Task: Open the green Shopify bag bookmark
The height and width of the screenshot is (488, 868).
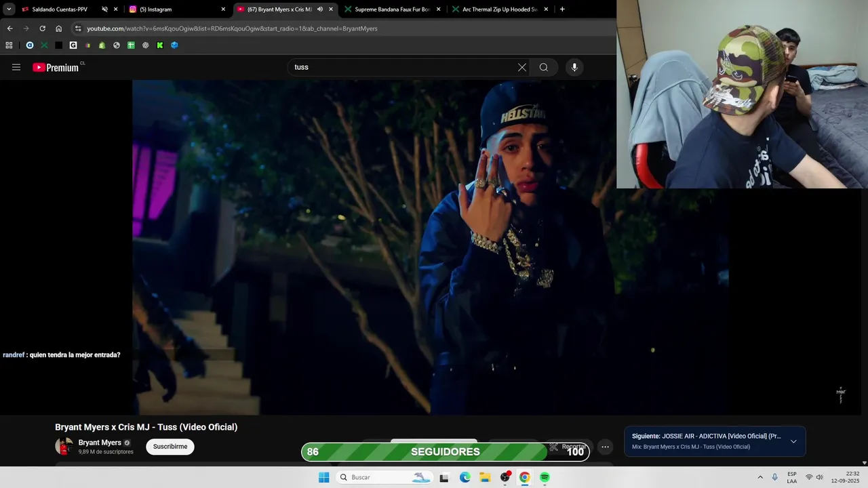Action: tap(102, 45)
